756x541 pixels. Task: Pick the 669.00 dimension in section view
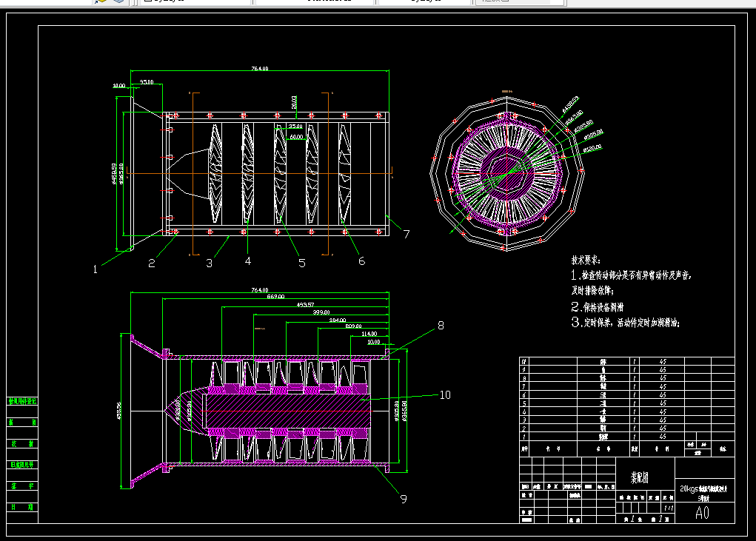275,296
